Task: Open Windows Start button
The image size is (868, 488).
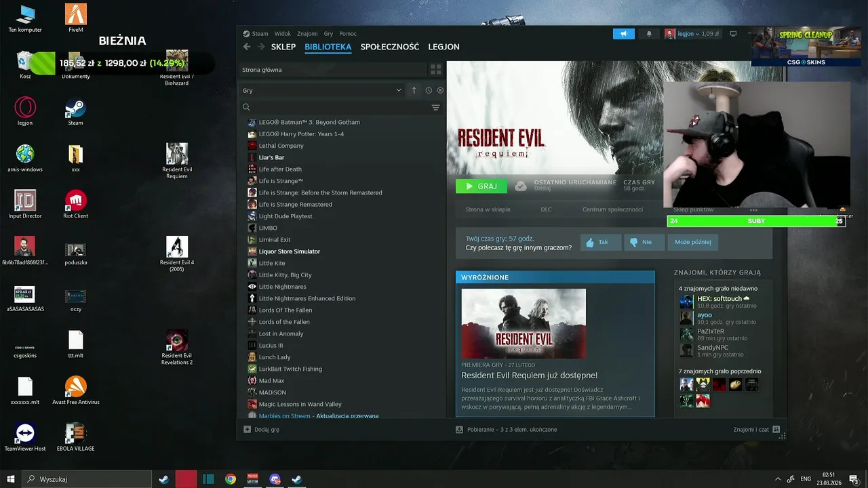Action: pos(11,479)
